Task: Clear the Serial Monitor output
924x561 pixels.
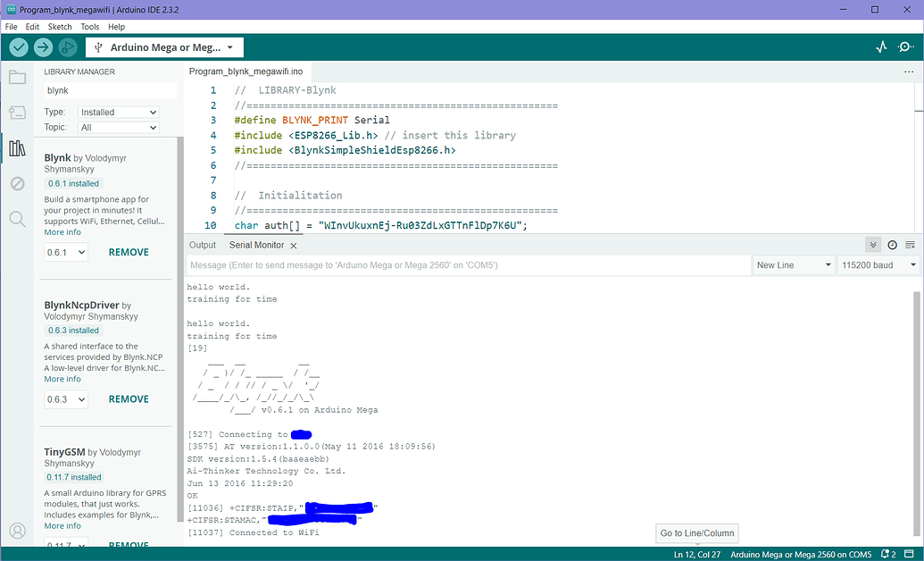Action: coord(911,245)
